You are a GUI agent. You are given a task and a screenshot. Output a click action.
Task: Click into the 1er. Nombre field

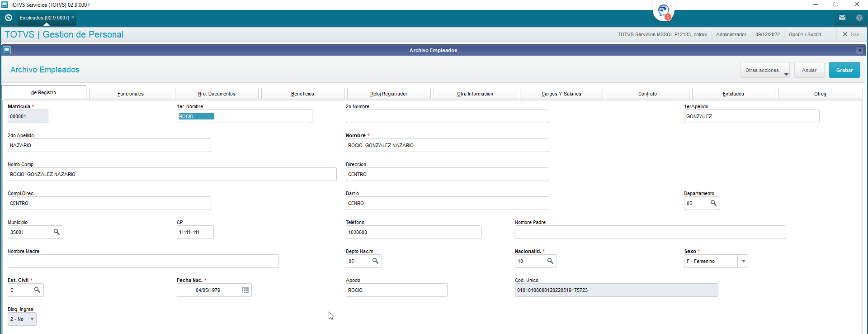pyautogui.click(x=245, y=116)
